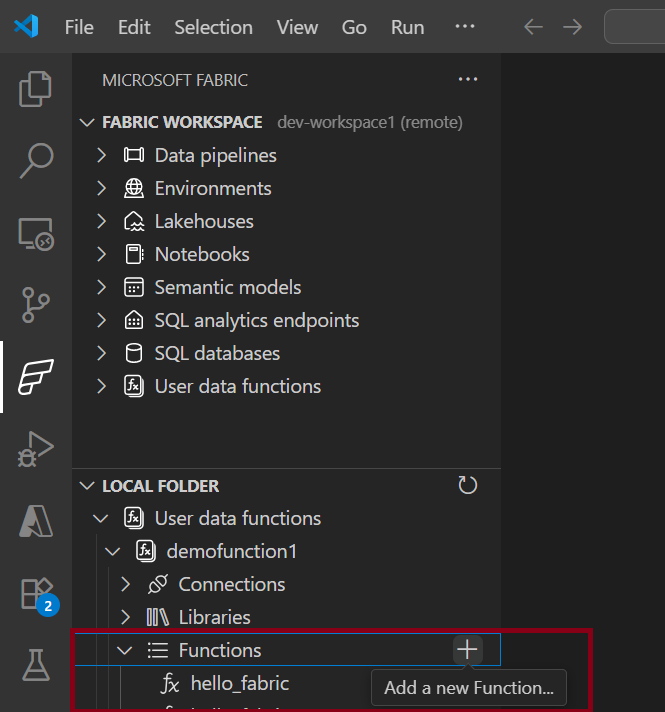This screenshot has width=665, height=712.
Task: Click the Lakehouses item icon
Action: pos(134,222)
